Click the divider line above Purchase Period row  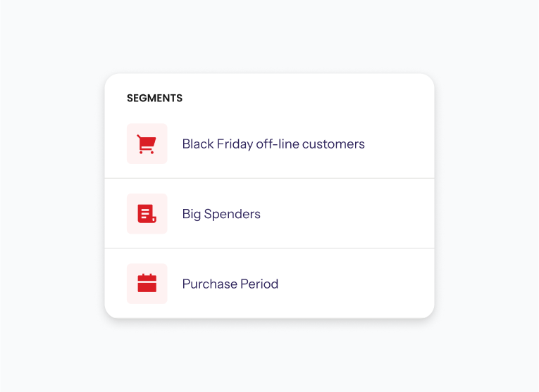[x=269, y=248]
